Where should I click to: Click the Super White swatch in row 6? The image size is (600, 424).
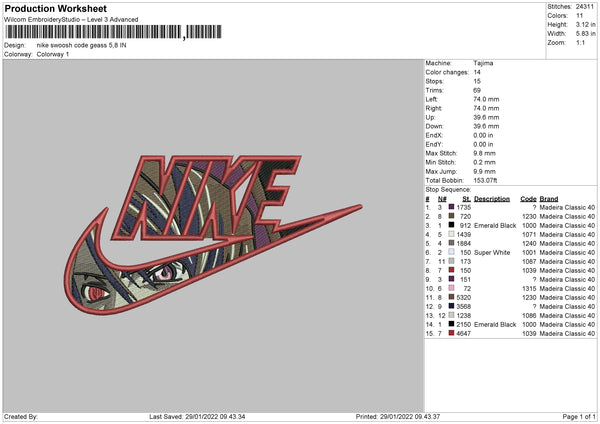click(x=452, y=252)
